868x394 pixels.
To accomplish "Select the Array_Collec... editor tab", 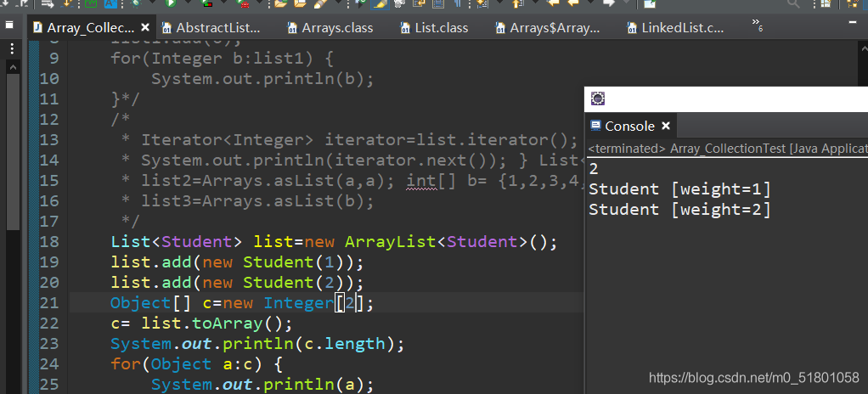I will (x=90, y=28).
